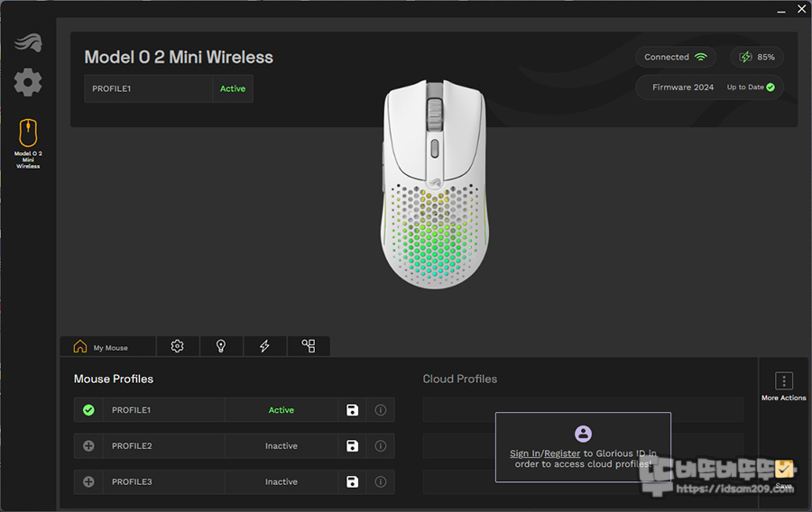The width and height of the screenshot is (812, 512).
Task: Open the lighting bulb tab
Action: (221, 346)
